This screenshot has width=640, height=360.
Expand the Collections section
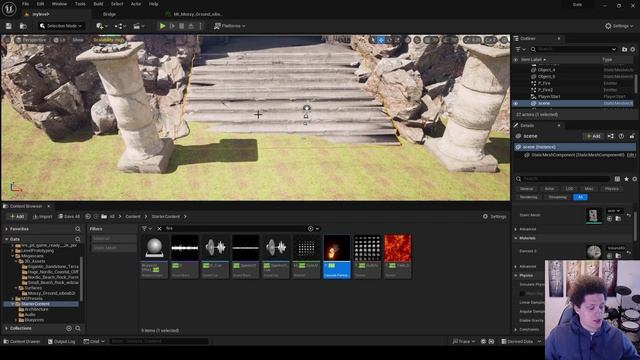(x=7, y=328)
